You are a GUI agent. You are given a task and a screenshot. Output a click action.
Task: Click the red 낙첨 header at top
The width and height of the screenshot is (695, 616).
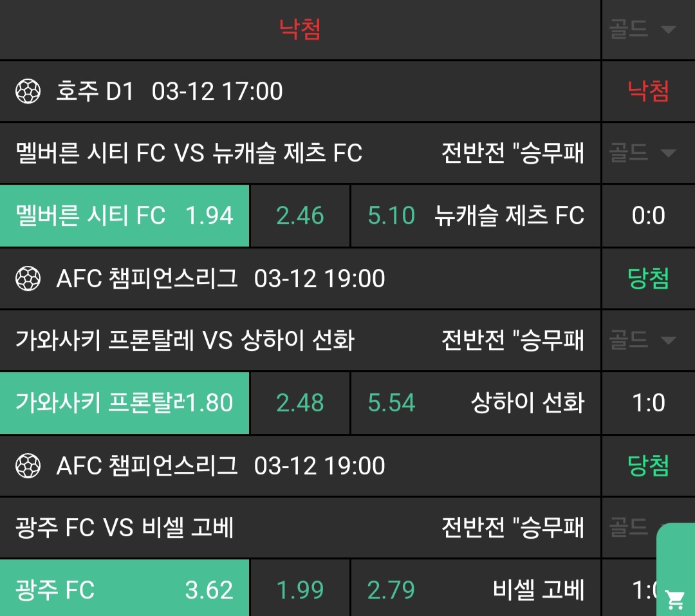click(x=300, y=30)
